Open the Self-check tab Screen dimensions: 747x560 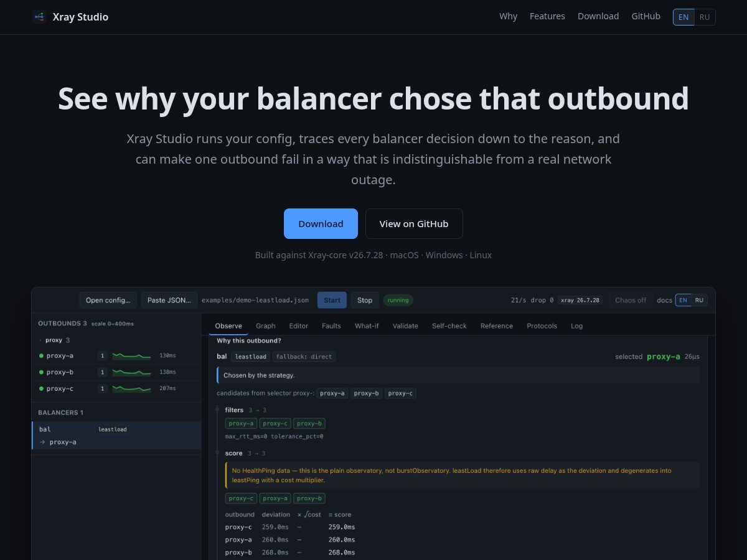click(x=449, y=325)
